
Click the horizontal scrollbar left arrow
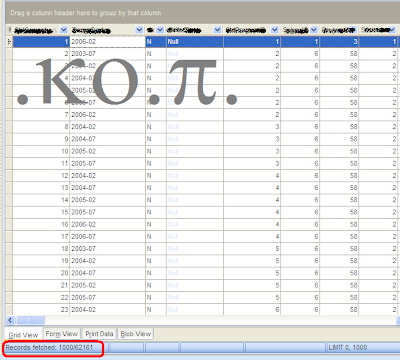coord(10,320)
